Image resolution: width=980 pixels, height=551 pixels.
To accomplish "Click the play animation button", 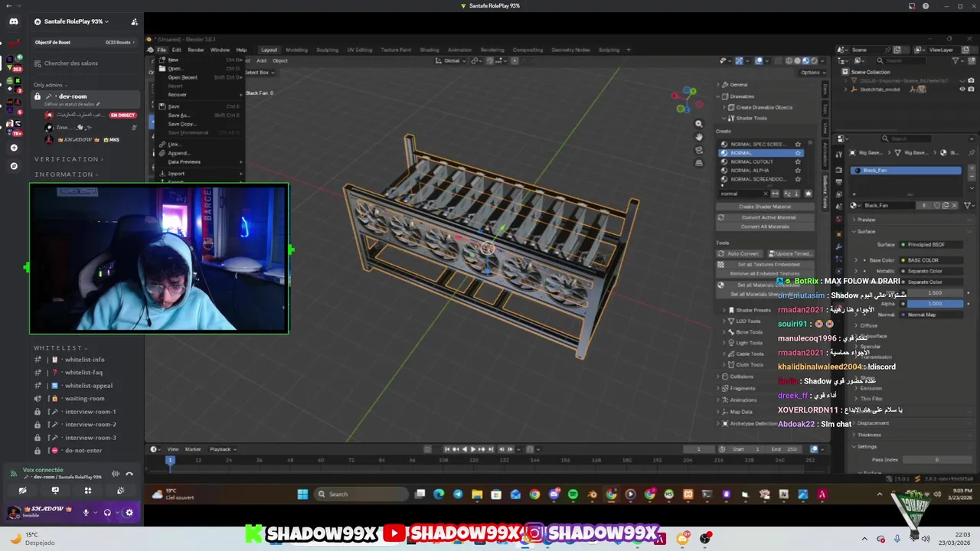I will [472, 449].
